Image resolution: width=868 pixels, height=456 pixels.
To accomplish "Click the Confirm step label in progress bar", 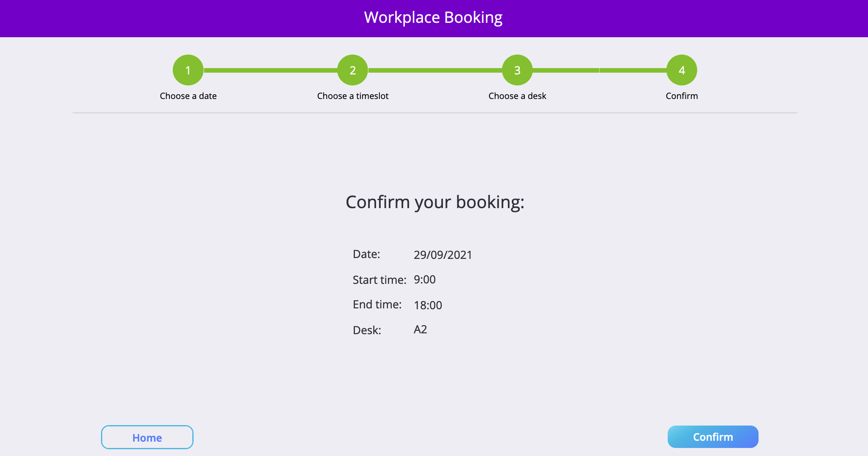I will (x=681, y=96).
